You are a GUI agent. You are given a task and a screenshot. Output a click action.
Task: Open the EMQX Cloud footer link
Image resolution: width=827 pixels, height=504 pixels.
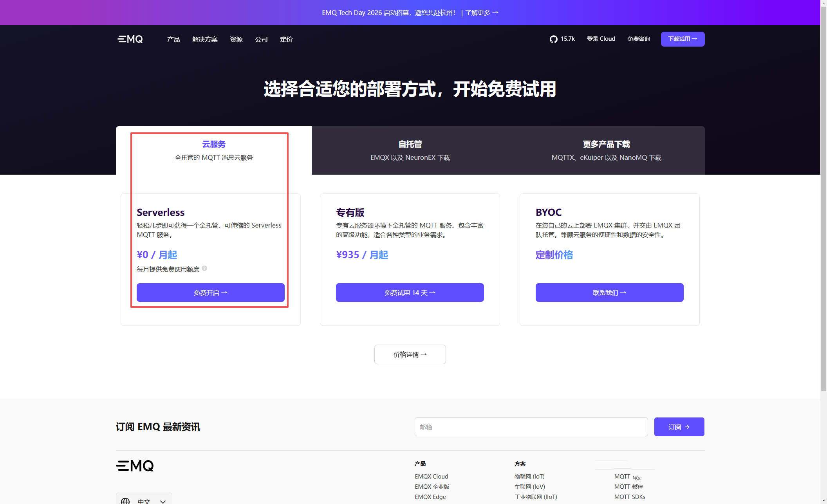pos(432,476)
